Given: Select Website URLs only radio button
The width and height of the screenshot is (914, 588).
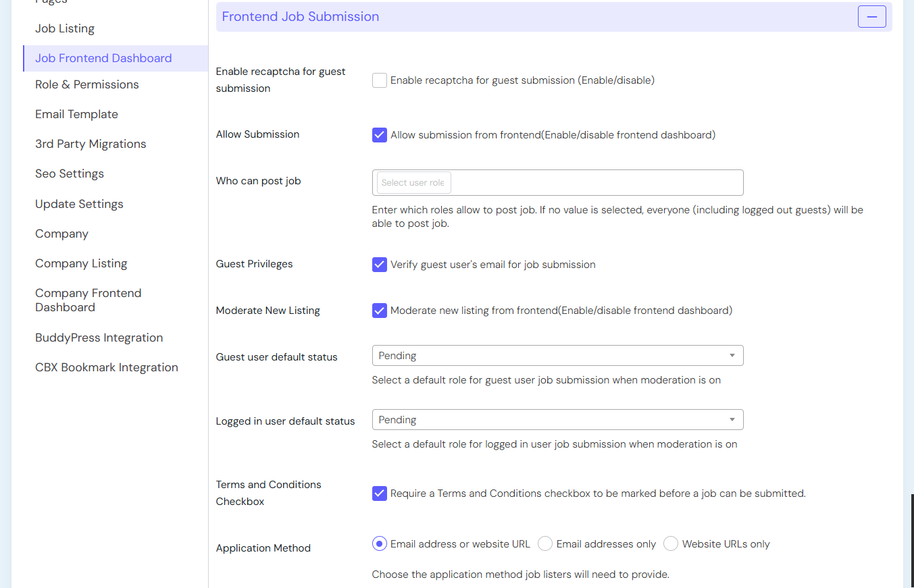Looking at the screenshot, I should 671,544.
